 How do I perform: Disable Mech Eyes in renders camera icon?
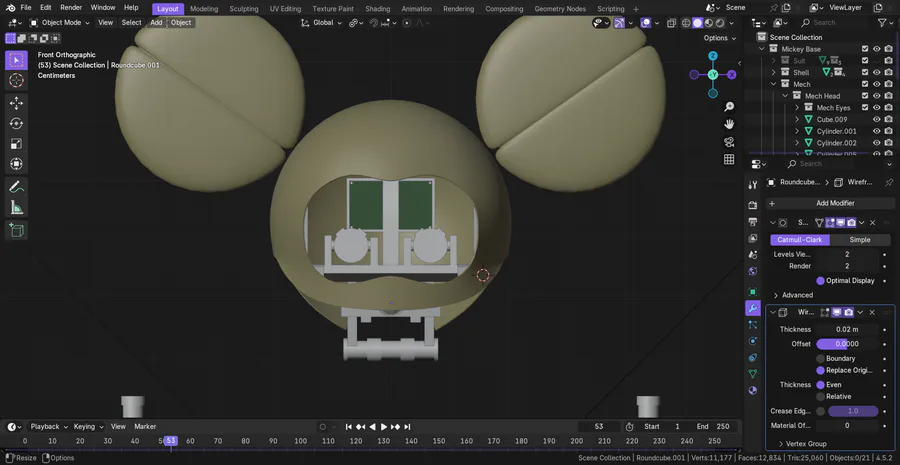coord(889,107)
